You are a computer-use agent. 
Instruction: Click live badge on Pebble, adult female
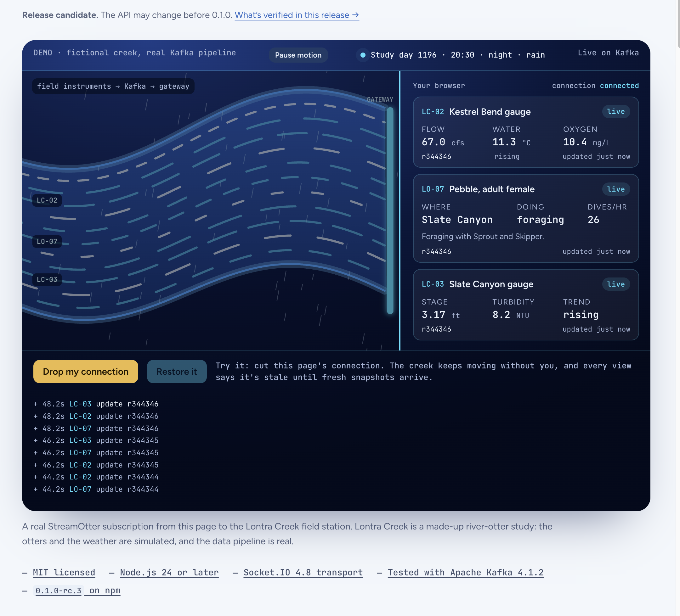(616, 189)
